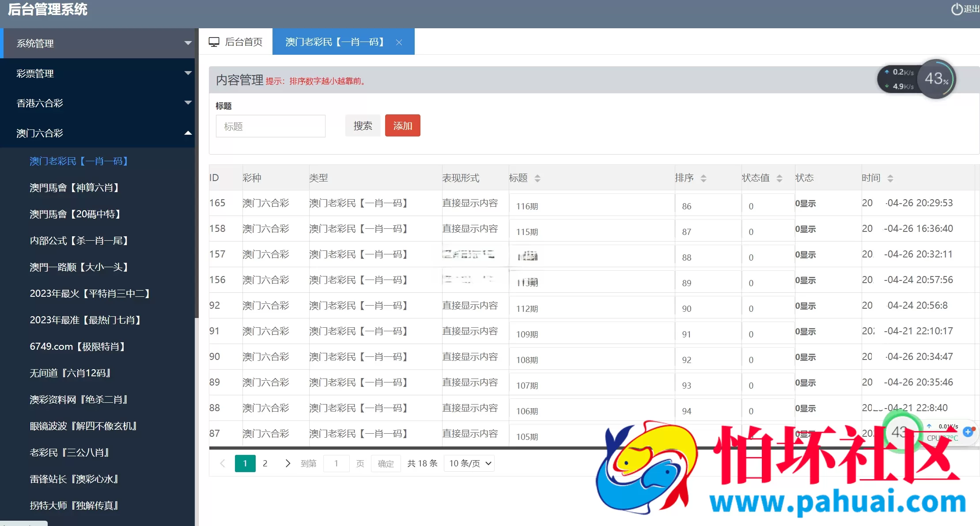Image resolution: width=980 pixels, height=526 pixels.
Task: Sort the 状态值 column with its arrows
Action: (x=779, y=178)
